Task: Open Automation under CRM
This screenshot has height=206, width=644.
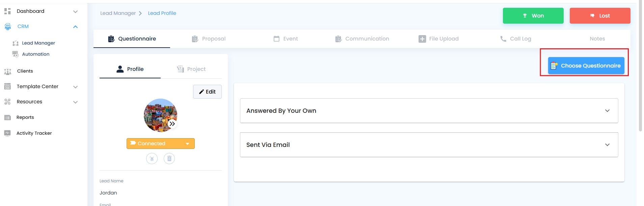Action: 36,54
